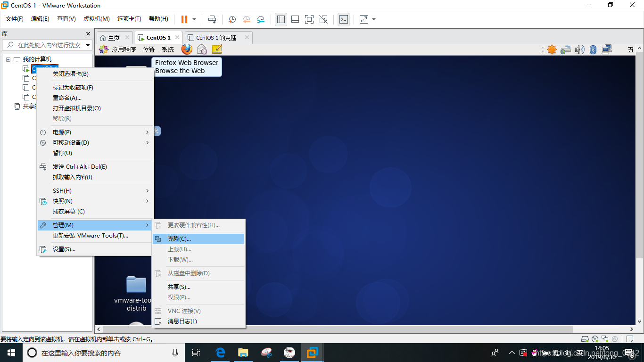Click the orange pause virtual machine button
This screenshot has width=644, height=362.
coord(184,19)
